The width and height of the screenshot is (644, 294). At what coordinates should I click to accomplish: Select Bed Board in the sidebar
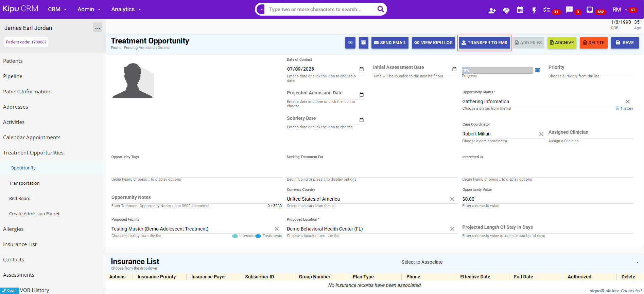click(20, 199)
